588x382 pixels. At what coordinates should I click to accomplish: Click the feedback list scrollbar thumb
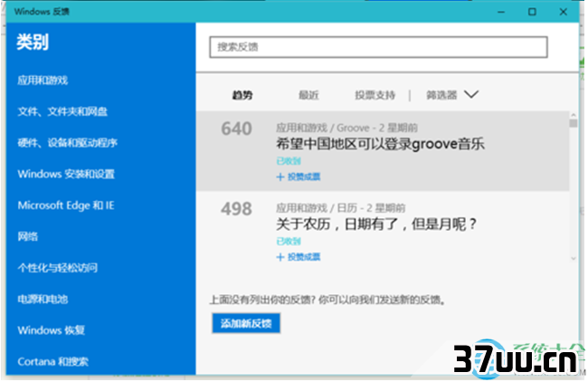[574, 123]
